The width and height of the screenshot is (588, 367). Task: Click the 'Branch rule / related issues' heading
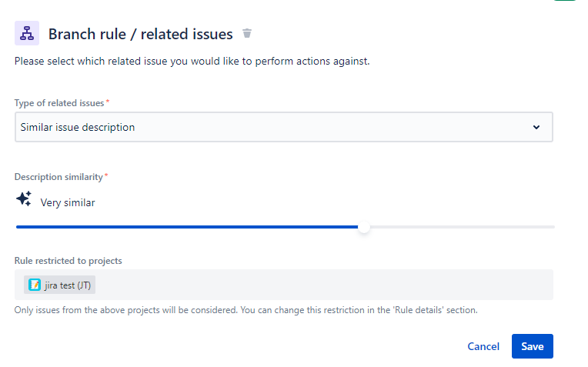point(140,35)
